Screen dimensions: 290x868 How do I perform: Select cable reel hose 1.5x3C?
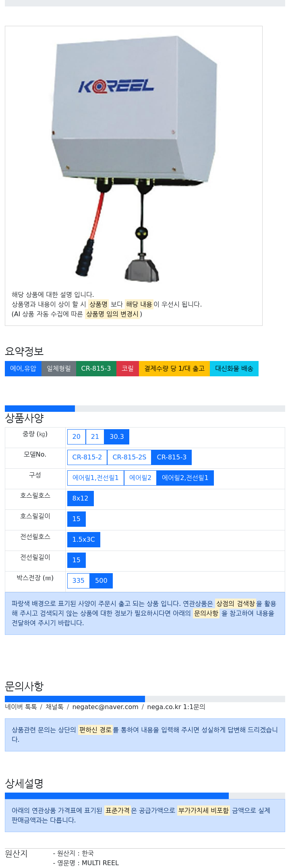84,540
